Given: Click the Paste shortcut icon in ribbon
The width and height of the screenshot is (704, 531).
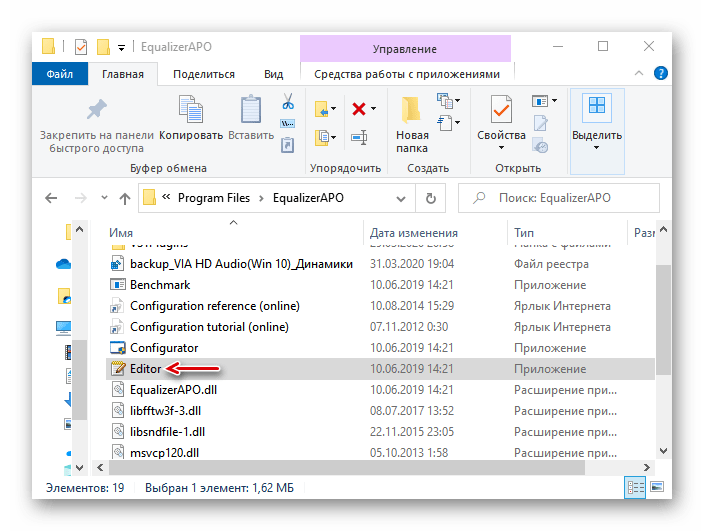Looking at the screenshot, I should pos(287,145).
